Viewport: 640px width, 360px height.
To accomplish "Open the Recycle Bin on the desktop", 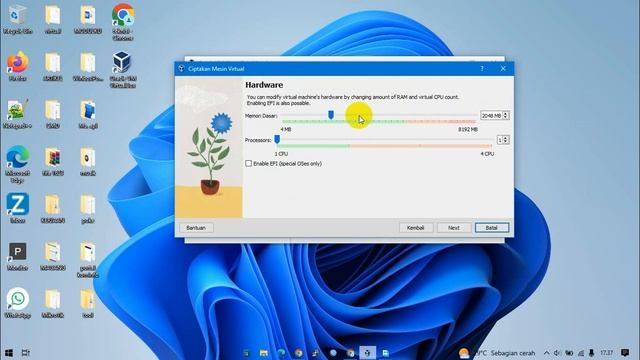I will point(17,18).
